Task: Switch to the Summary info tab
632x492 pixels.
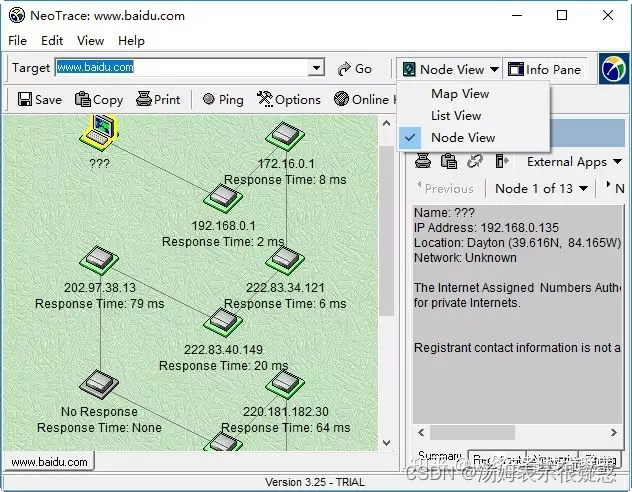Action: [x=439, y=457]
